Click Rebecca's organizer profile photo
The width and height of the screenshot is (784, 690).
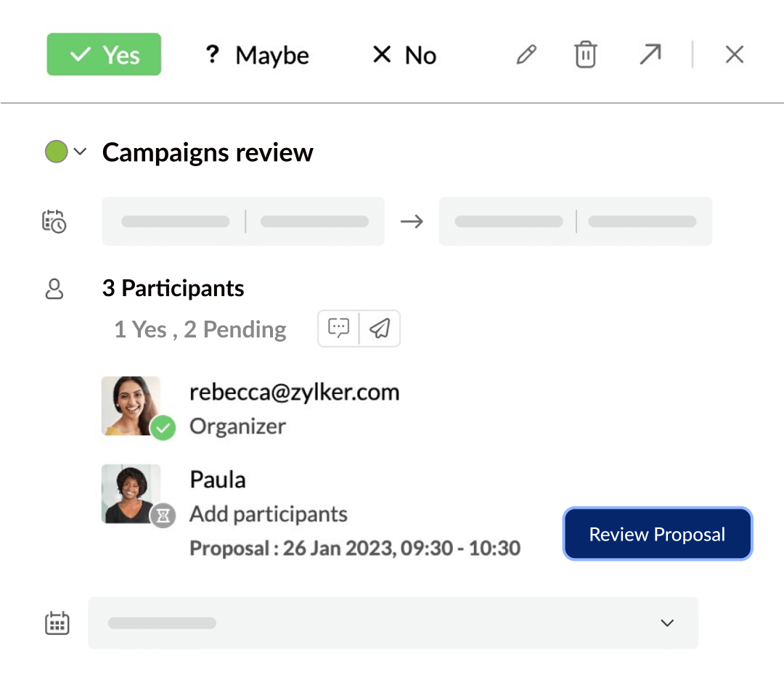coord(131,406)
